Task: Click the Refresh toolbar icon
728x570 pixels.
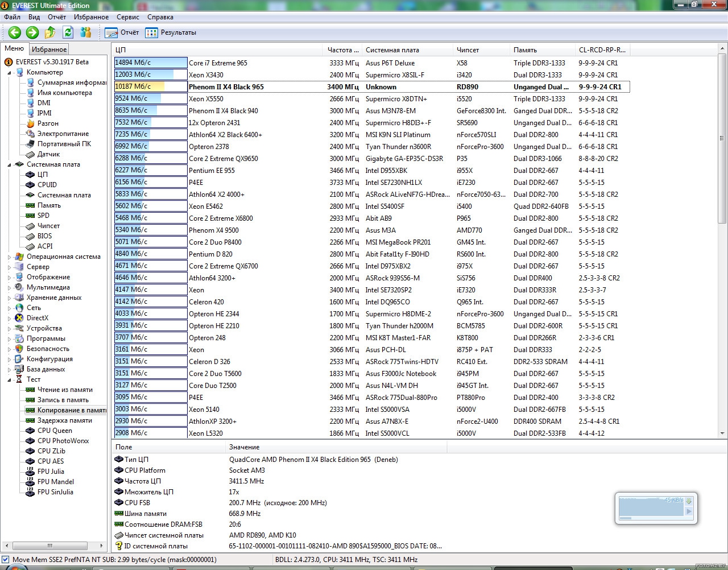Action: (x=68, y=32)
